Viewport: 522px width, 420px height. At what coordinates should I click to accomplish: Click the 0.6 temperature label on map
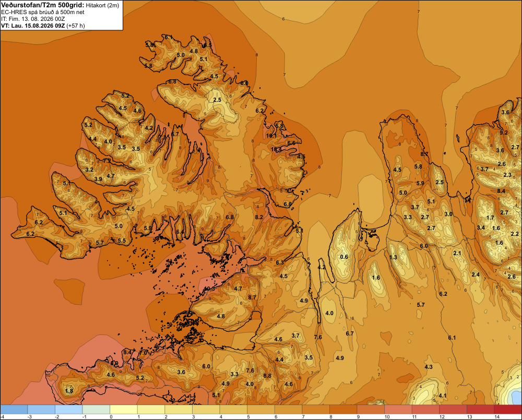[x=344, y=257]
